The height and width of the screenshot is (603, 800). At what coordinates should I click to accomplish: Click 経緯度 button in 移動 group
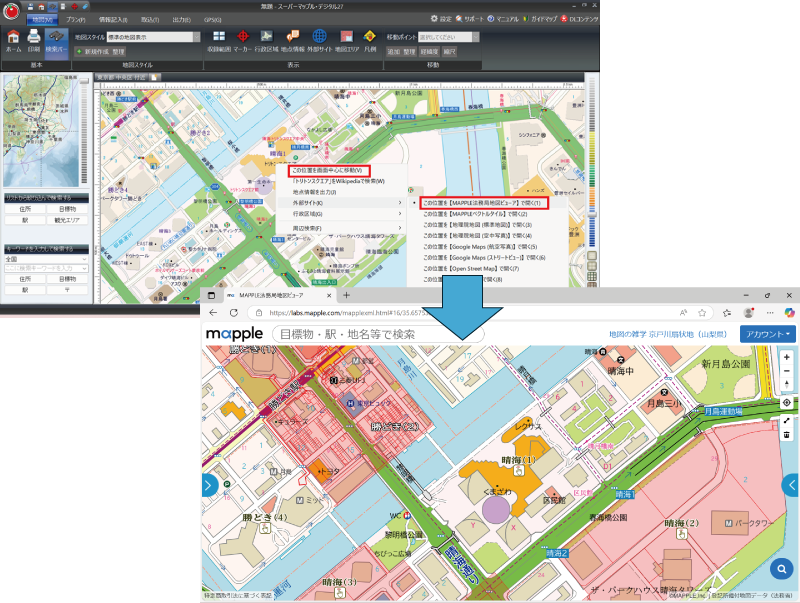pyautogui.click(x=430, y=52)
